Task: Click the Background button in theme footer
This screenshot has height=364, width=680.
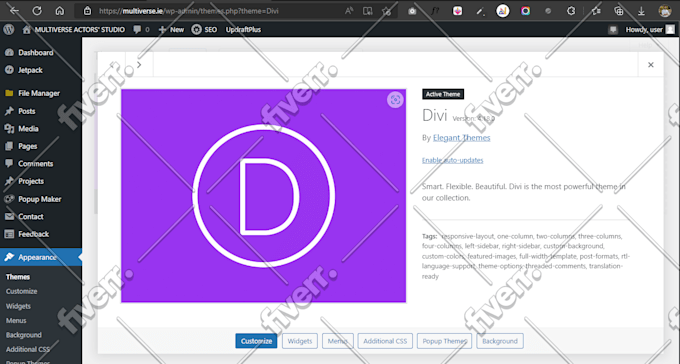Action: tap(500, 341)
